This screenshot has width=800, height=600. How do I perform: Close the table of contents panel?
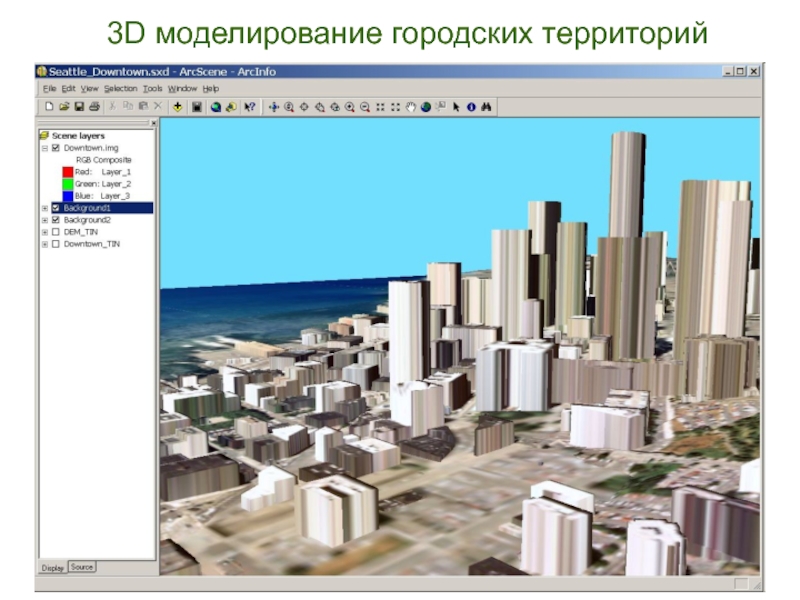153,123
